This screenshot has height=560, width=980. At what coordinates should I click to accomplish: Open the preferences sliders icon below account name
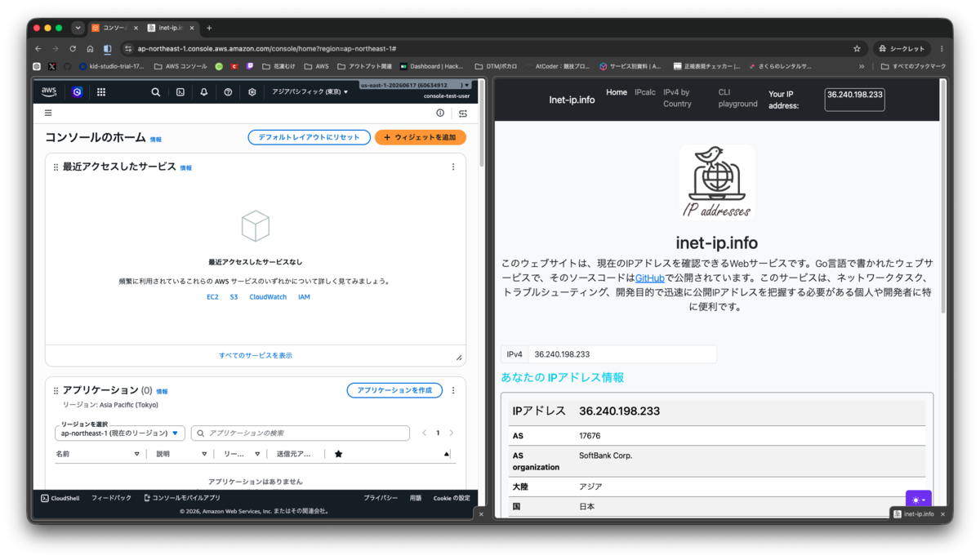pos(463,113)
